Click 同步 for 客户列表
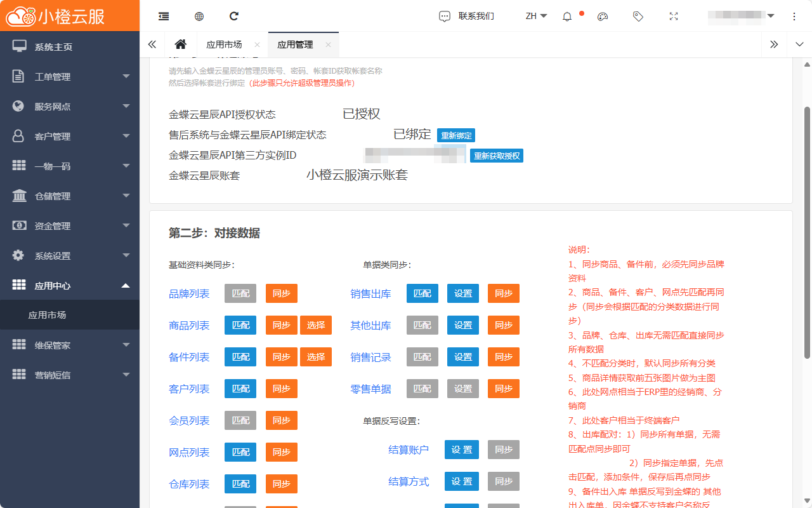Viewport: 812px width, 508px height. point(282,389)
